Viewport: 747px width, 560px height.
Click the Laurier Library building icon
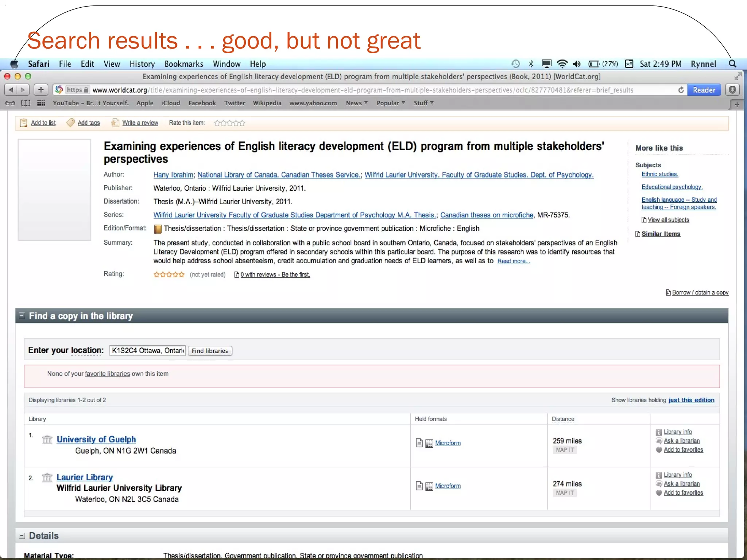pos(47,477)
